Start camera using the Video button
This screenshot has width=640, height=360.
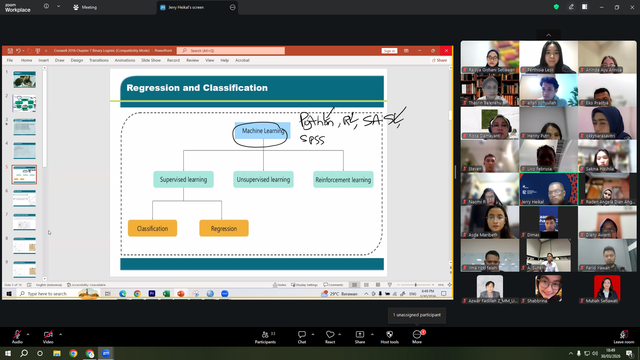[48, 337]
